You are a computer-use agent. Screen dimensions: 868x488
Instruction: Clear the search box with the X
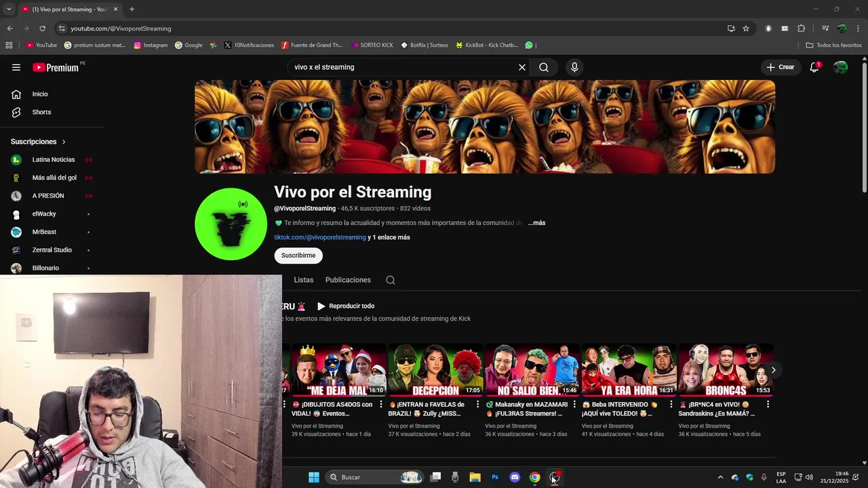[522, 67]
